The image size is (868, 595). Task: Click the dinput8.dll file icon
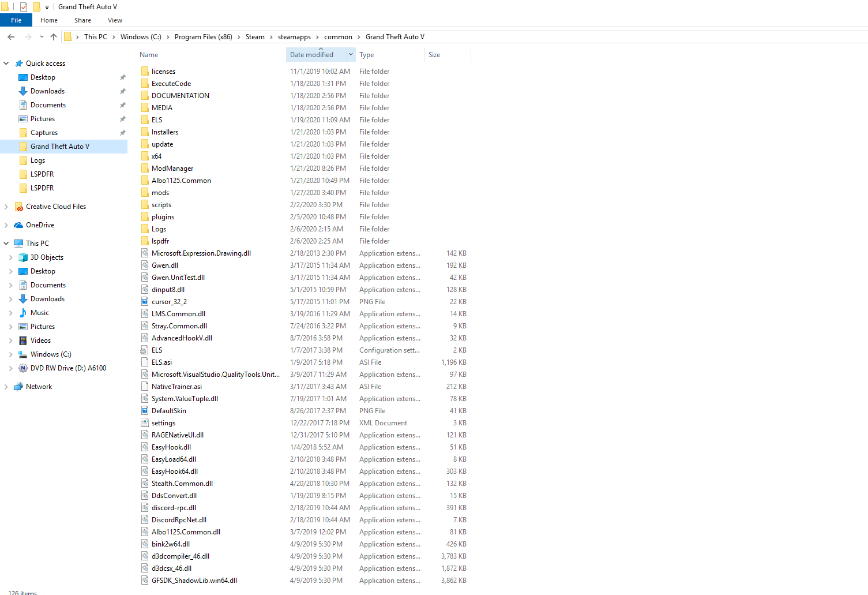[x=145, y=290]
